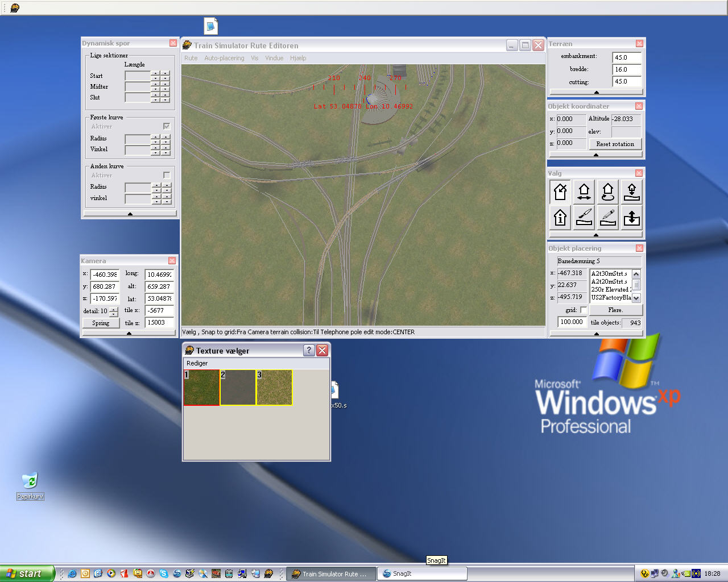Image resolution: width=728 pixels, height=582 pixels.
Task: Open the Rediger menu in Texture vælger
Action: 197,363
